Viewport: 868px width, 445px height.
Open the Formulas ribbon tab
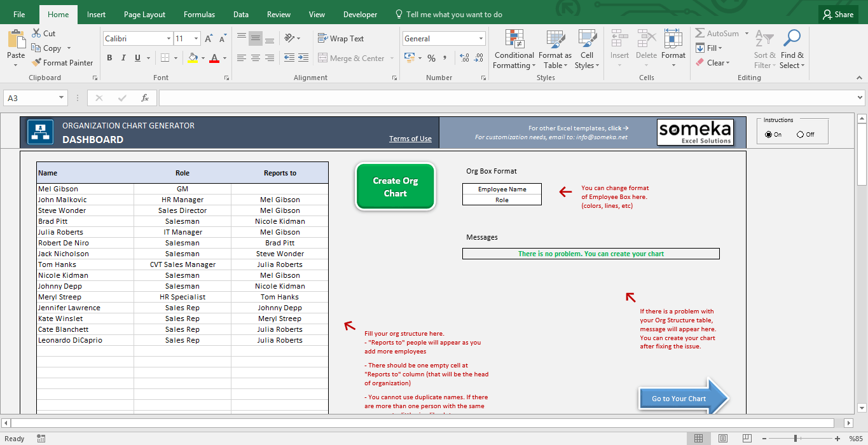[x=199, y=13]
